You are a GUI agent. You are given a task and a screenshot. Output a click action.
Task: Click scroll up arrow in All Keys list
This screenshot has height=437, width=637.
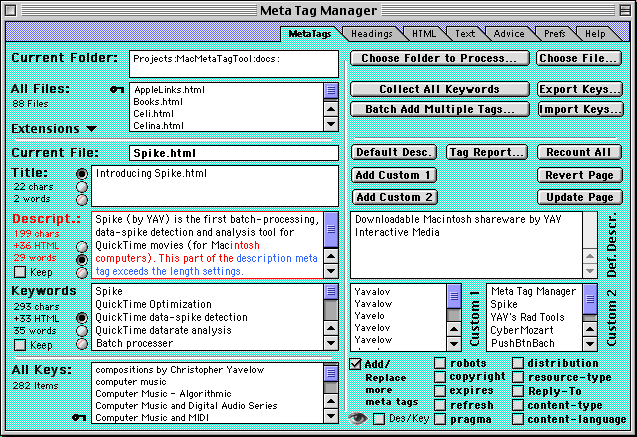click(x=331, y=401)
